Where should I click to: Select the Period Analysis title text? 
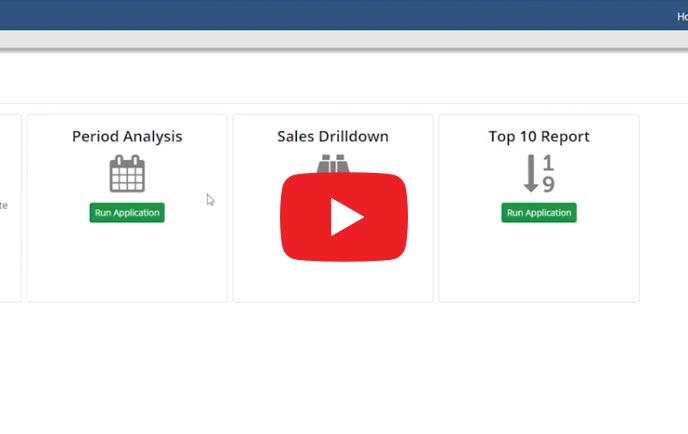[x=127, y=137]
